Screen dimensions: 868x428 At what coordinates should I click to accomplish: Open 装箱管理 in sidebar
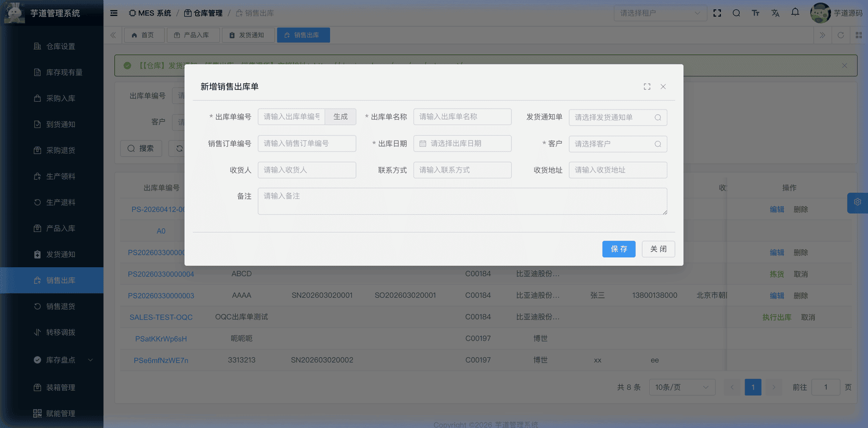[x=52, y=387]
